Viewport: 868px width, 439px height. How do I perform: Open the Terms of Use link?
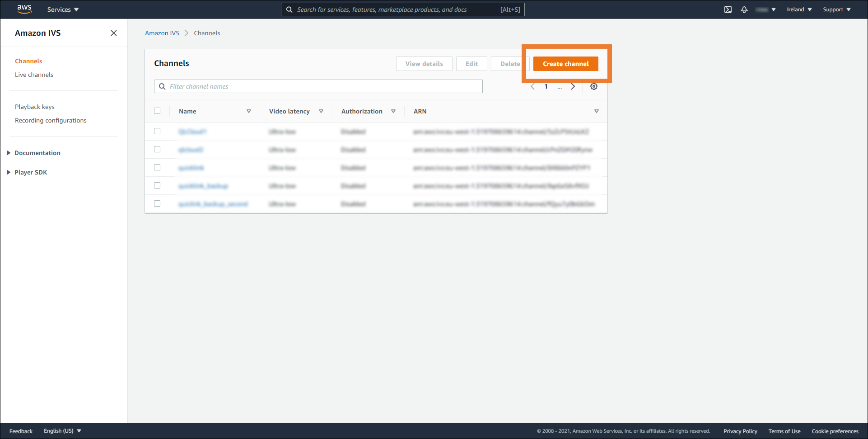[x=784, y=431]
